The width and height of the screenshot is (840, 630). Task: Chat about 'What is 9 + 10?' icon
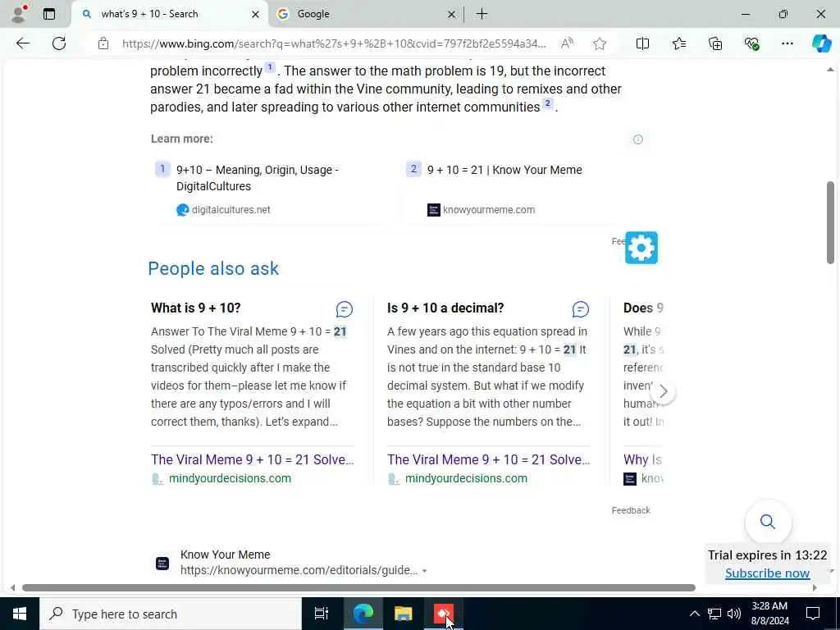[x=345, y=309]
